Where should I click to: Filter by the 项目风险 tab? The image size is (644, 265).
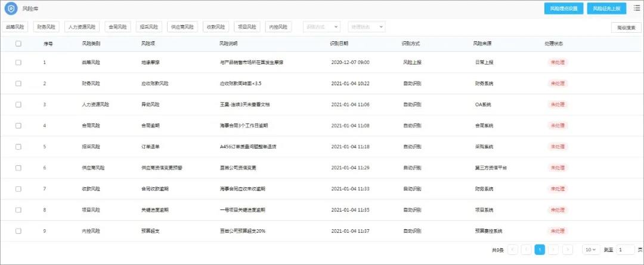click(x=247, y=27)
